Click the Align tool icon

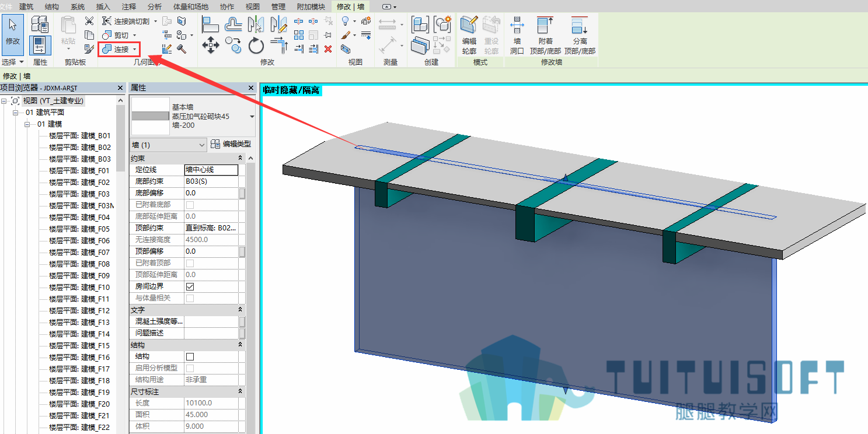211,24
